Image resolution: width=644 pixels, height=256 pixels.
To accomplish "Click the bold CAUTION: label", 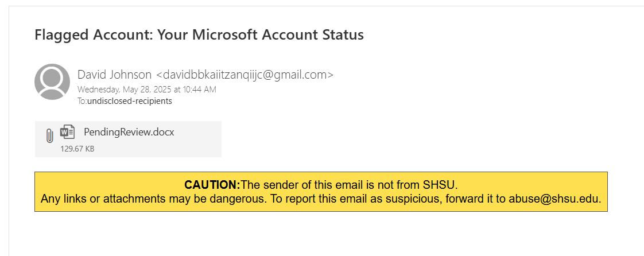I will (x=212, y=185).
